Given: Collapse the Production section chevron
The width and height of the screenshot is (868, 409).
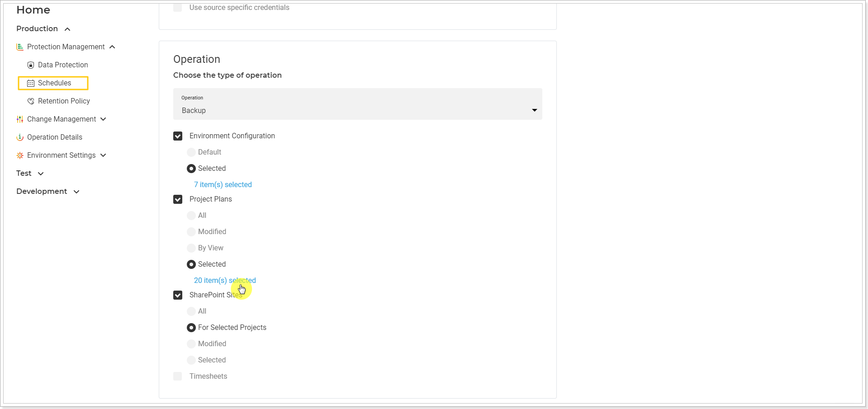Looking at the screenshot, I should tap(67, 29).
